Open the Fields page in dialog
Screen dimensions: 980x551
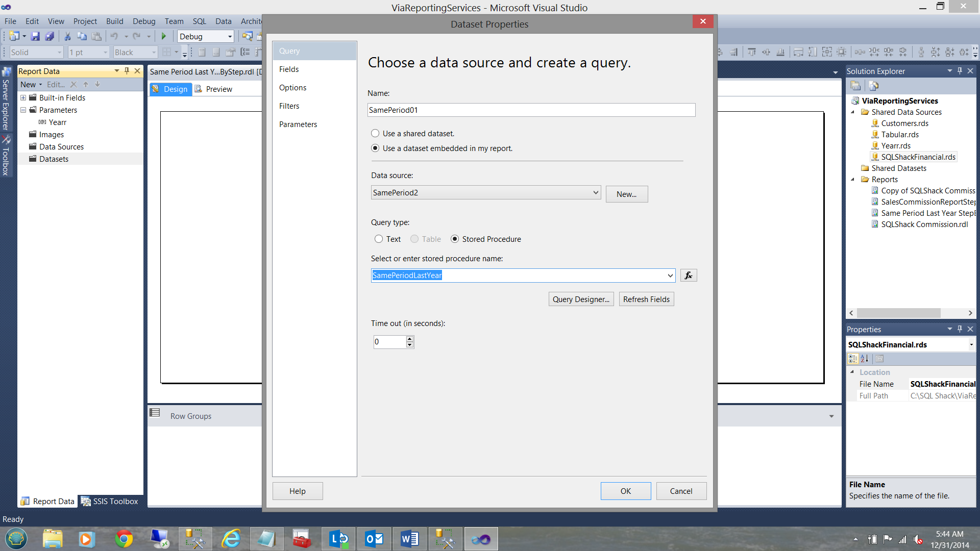(x=289, y=69)
